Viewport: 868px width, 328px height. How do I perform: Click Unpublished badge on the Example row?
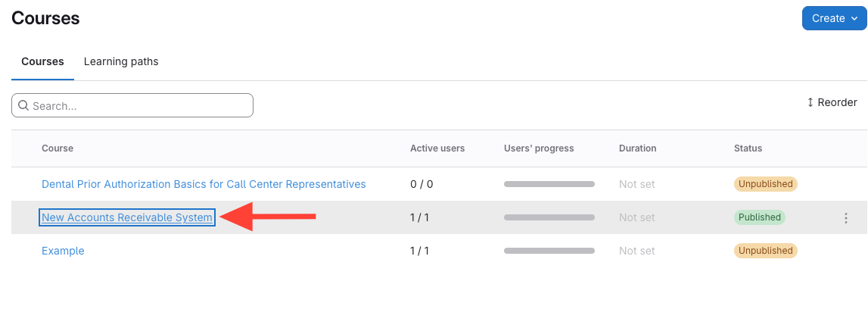[765, 251]
